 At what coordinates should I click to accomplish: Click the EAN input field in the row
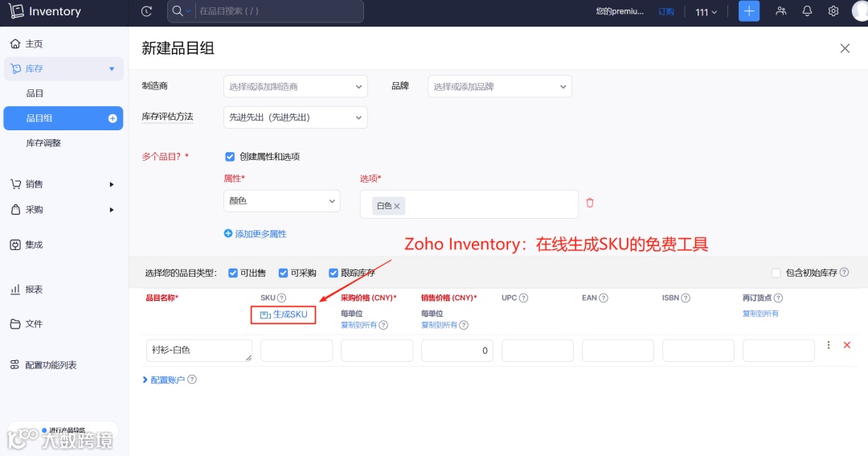(618, 351)
